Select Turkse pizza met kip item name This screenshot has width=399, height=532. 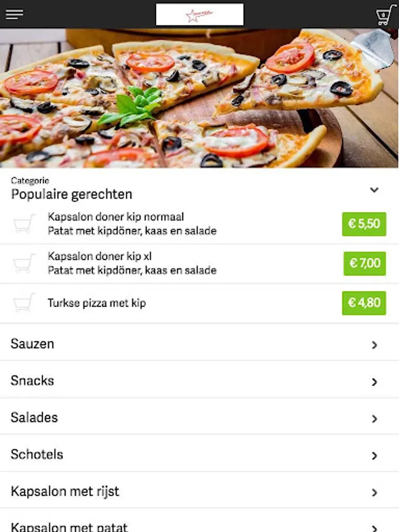pyautogui.click(x=97, y=303)
